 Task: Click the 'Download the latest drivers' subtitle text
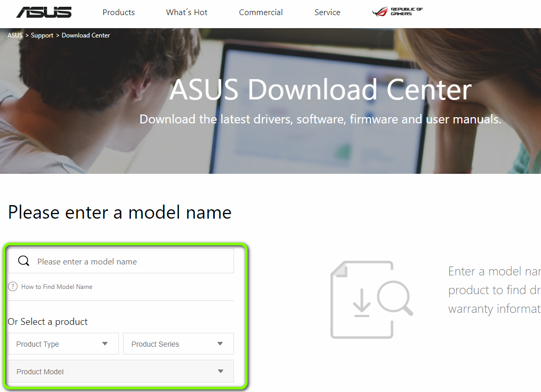click(x=320, y=119)
